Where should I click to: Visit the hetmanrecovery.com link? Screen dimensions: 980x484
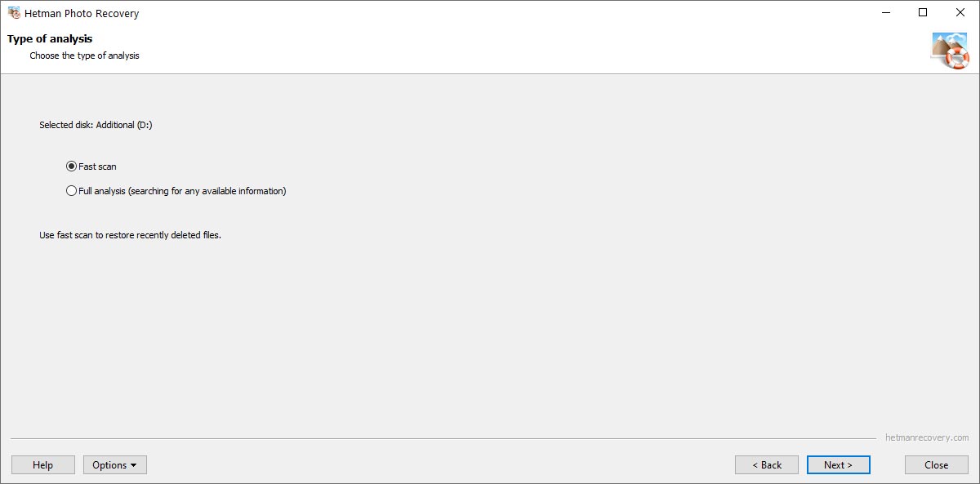tap(927, 438)
